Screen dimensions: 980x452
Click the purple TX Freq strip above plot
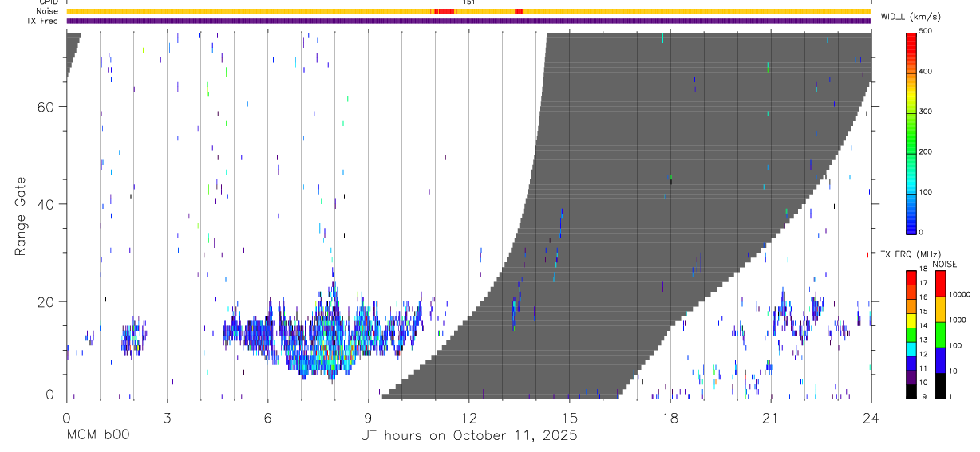[468, 21]
